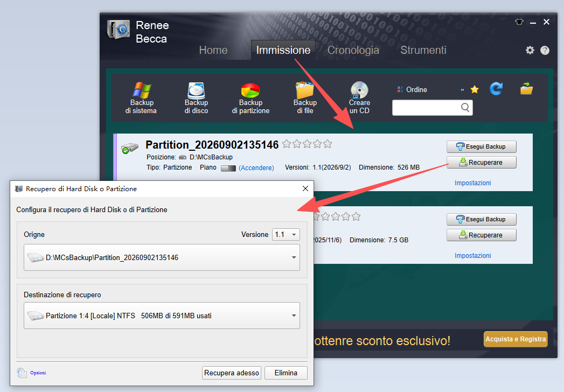Switch to the Cronologia tab
564x392 pixels.
(353, 50)
